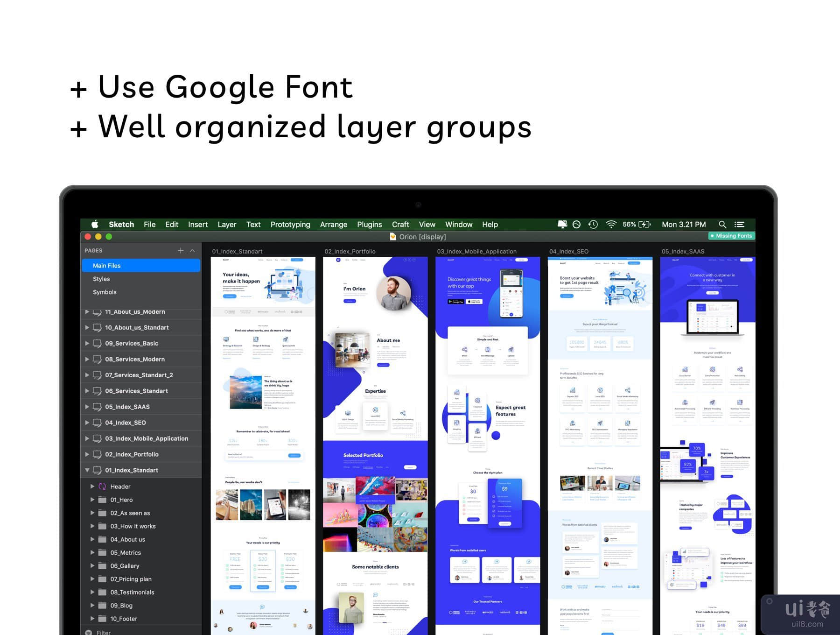The height and width of the screenshot is (635, 840).
Task: Select the Symbols page
Action: [x=105, y=292]
